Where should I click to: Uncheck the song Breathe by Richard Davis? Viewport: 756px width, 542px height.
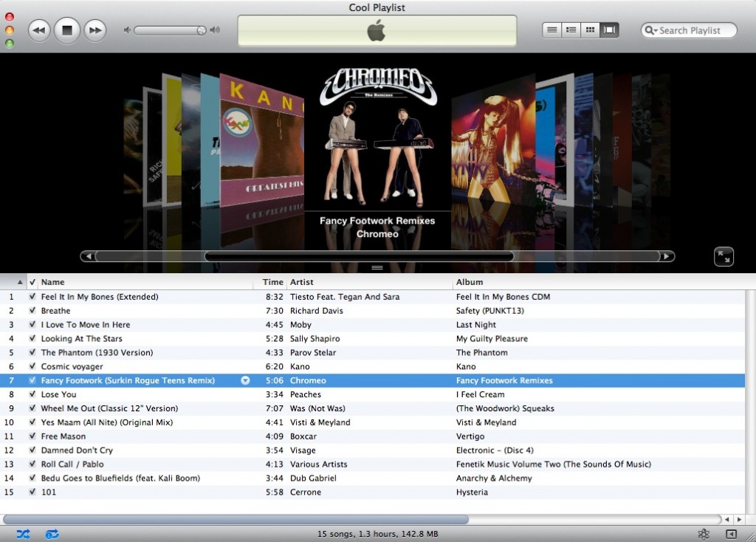coord(31,310)
